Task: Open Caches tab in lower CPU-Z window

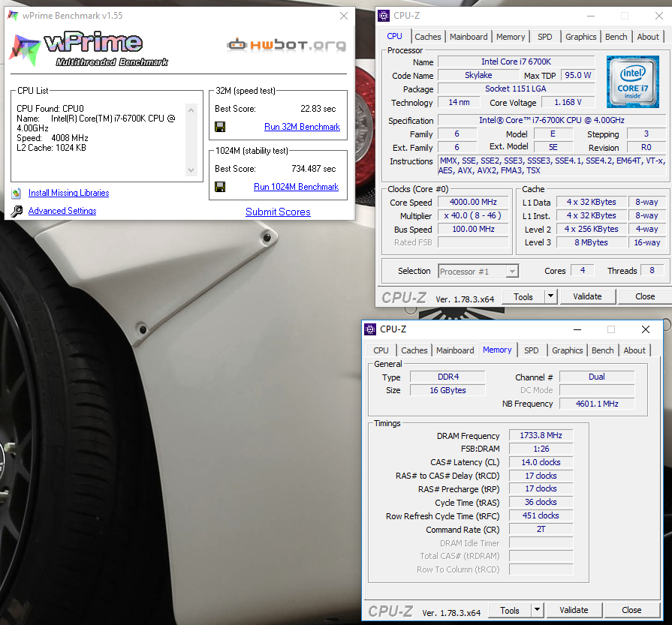Action: pyautogui.click(x=414, y=350)
